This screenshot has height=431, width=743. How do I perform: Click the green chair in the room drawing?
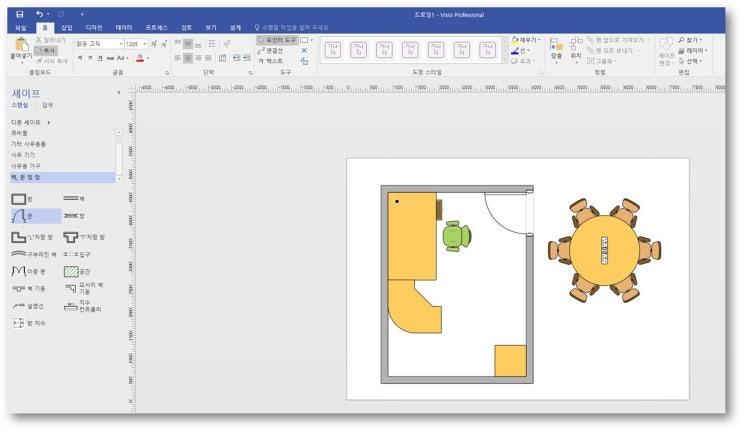457,235
